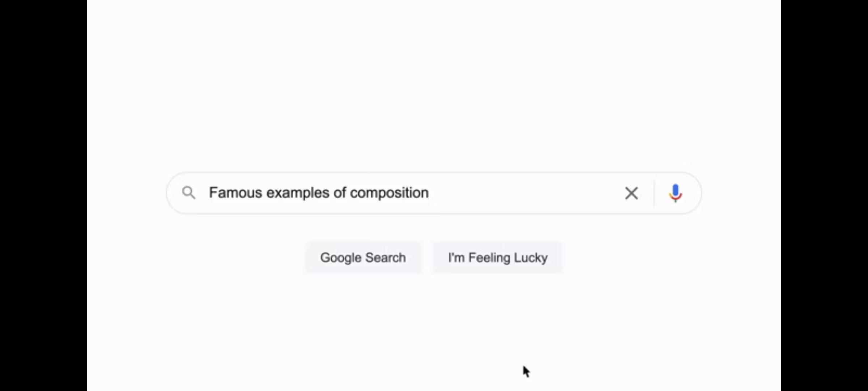
Task: Select the text Famous examples of composition
Action: click(318, 193)
